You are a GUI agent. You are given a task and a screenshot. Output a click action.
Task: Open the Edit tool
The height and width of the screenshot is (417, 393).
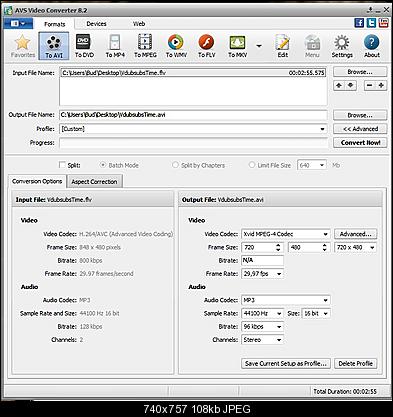pos(282,46)
